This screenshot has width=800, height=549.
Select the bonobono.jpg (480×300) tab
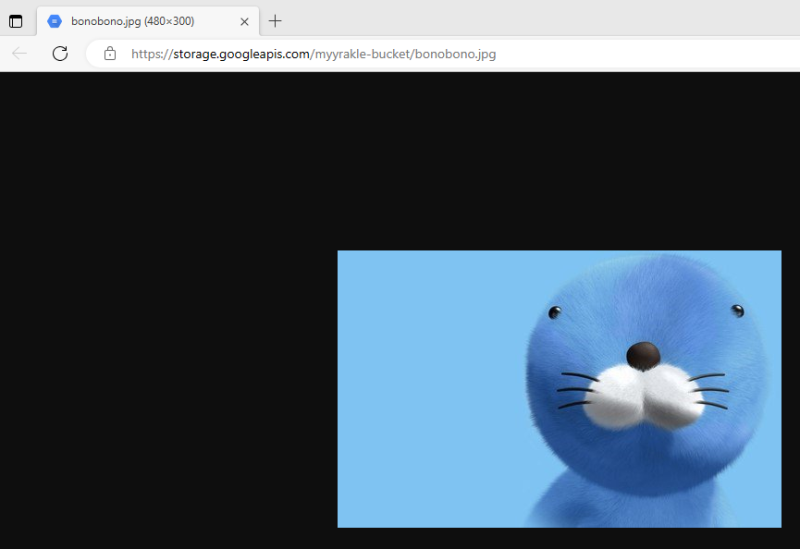click(x=148, y=21)
